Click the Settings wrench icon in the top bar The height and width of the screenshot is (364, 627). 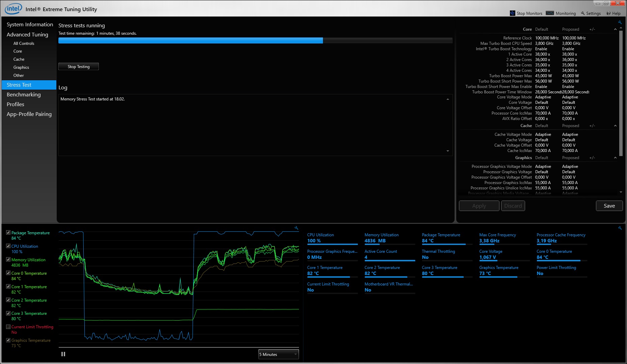point(583,13)
